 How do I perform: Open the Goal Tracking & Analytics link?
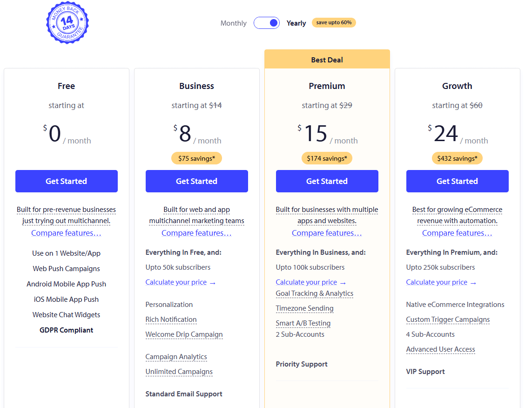coord(314,293)
